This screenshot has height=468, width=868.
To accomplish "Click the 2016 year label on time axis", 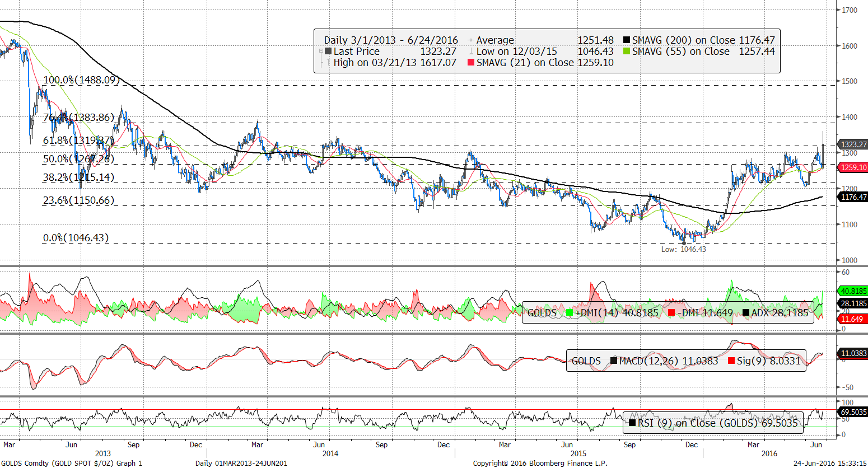I will click(x=769, y=453).
